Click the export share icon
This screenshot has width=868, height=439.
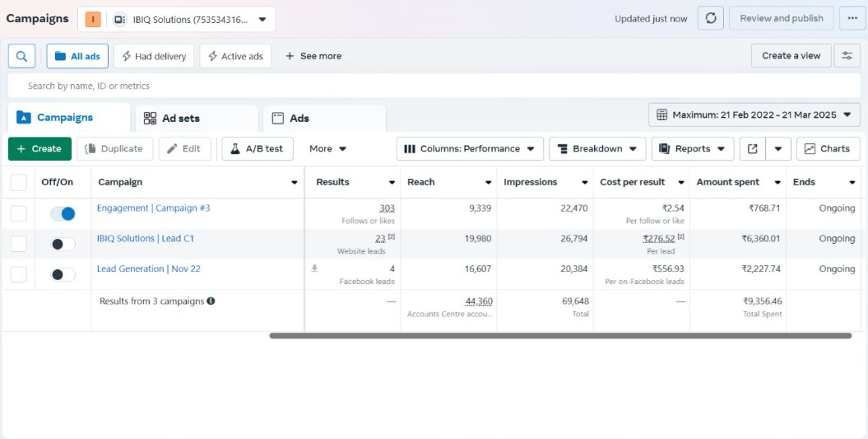point(753,149)
